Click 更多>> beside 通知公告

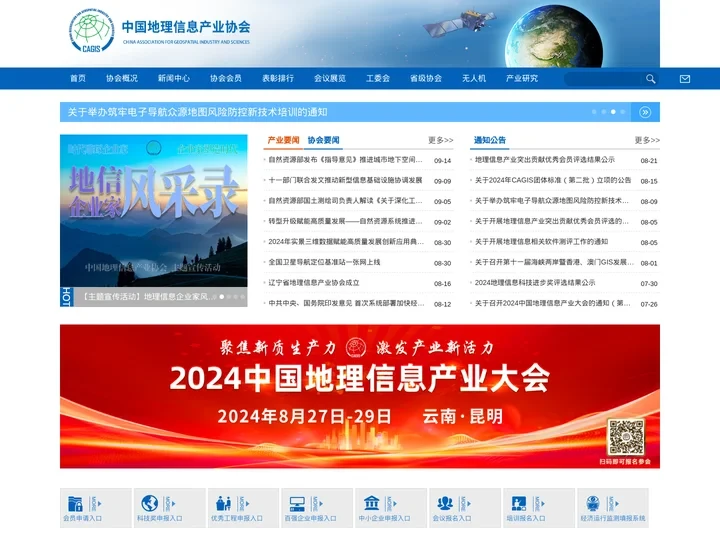(647, 140)
